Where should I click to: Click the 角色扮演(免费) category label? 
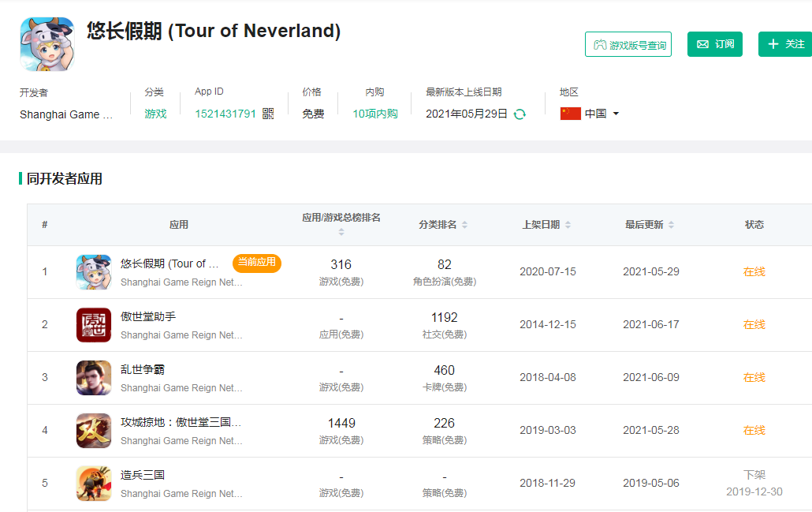click(x=445, y=282)
